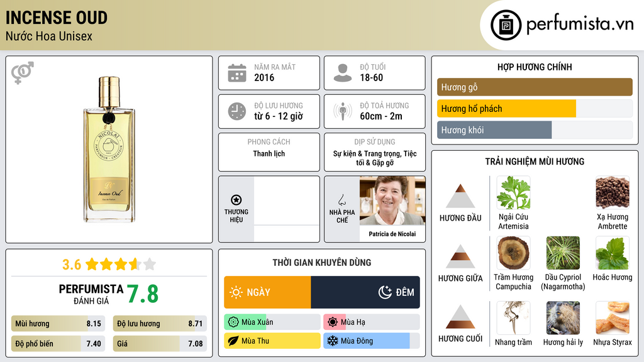
Task: Select the Hương hải ly note image
Action: click(x=563, y=318)
